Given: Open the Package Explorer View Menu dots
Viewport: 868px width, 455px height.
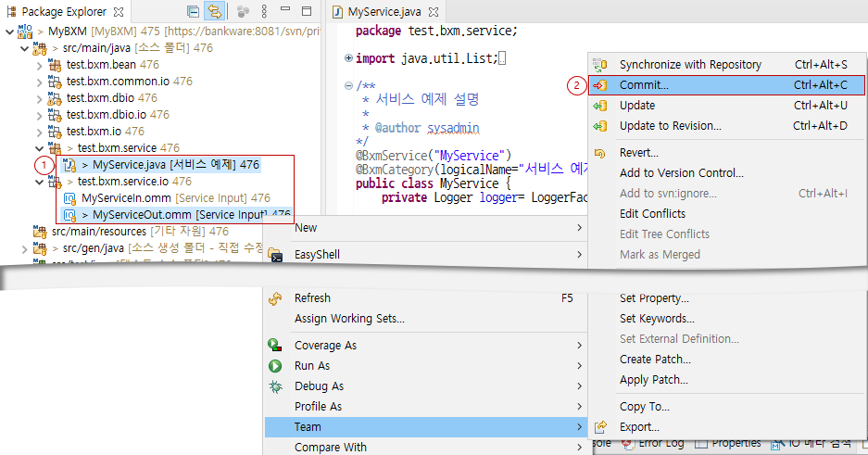Looking at the screenshot, I should 264,12.
